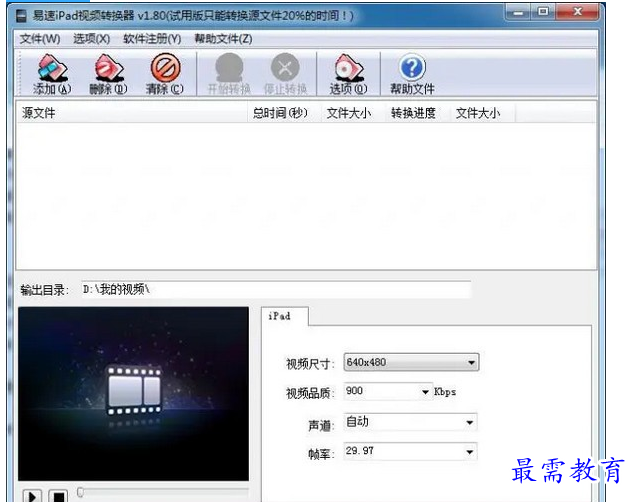Click the 文件大小 header beside 总时间
This screenshot has width=633, height=502.
click(353, 113)
